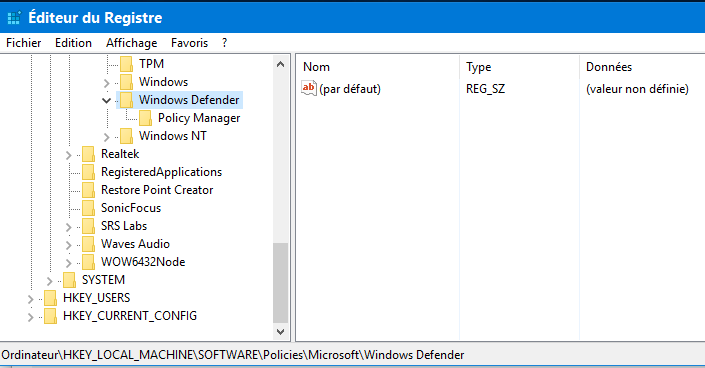
Task: Click the tree pane scrollbar thumb
Action: pyautogui.click(x=281, y=283)
